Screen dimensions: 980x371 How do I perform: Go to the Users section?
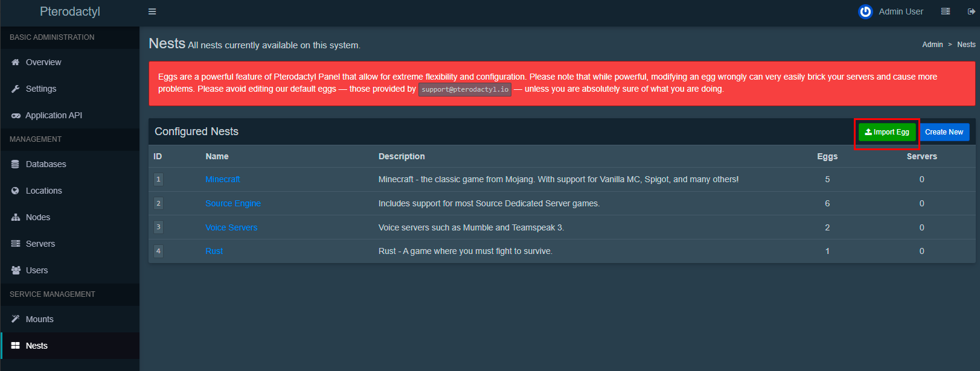point(36,270)
